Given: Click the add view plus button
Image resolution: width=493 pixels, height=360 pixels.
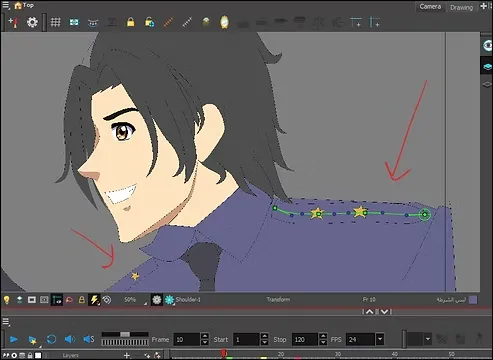Looking at the screenshot, I should click(484, 6).
